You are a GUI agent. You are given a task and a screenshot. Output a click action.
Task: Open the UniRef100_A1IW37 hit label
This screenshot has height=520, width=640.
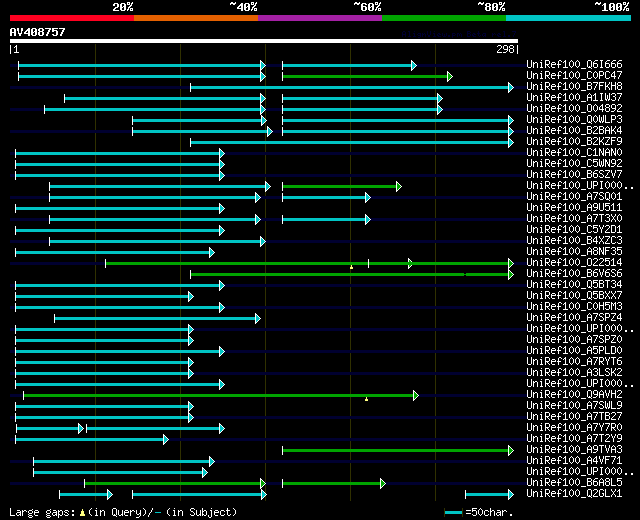click(x=574, y=98)
